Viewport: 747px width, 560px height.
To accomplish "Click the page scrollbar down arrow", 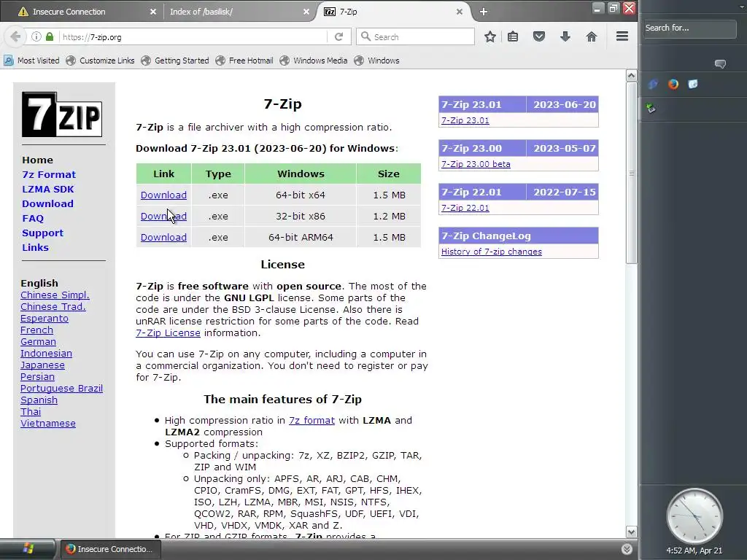I will (631, 532).
